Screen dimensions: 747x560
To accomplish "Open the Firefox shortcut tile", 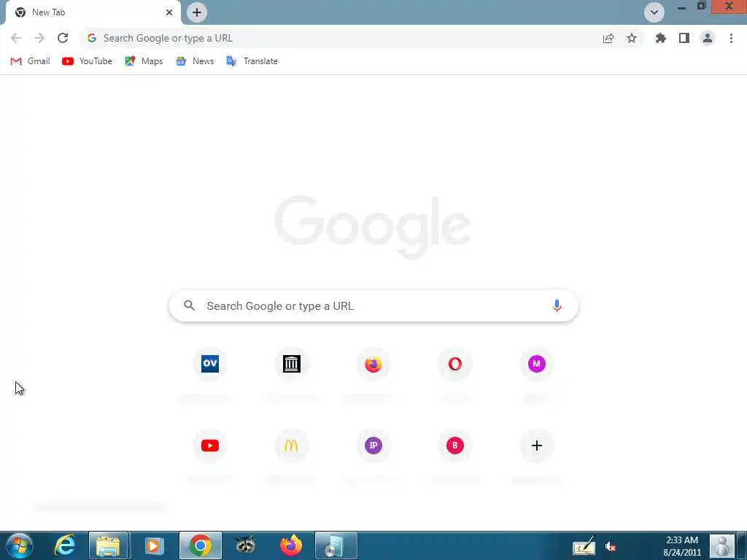I will tap(373, 364).
